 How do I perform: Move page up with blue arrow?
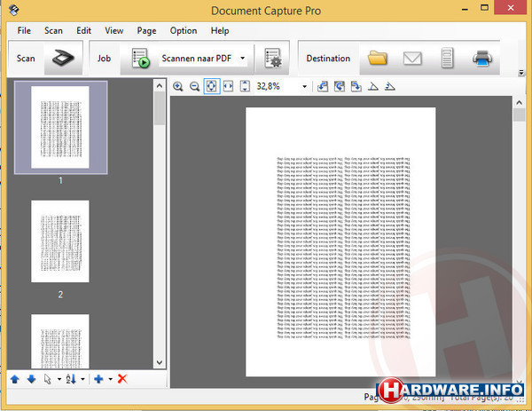pyautogui.click(x=15, y=379)
